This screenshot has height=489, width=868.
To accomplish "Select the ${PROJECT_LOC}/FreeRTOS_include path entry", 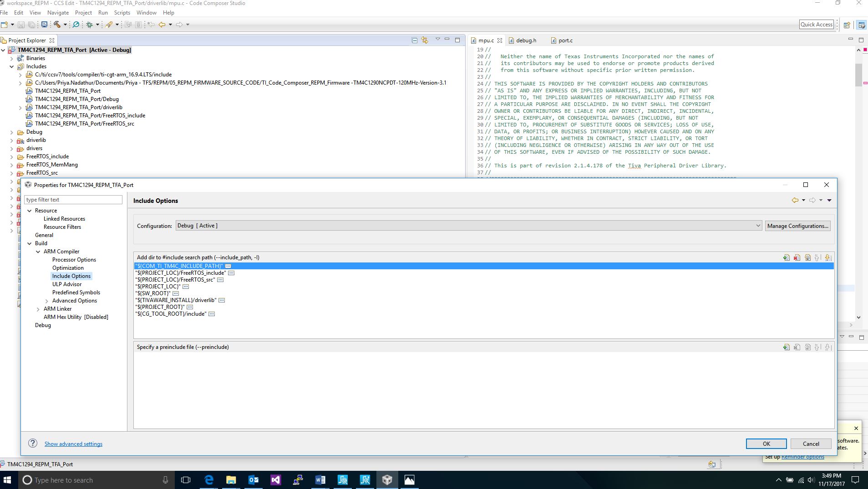I will point(180,273).
